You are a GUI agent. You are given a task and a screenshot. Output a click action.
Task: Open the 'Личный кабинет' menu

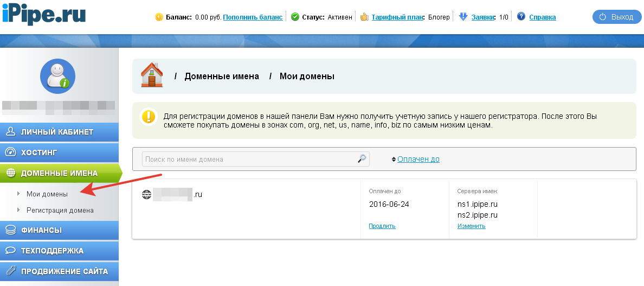pos(59,132)
